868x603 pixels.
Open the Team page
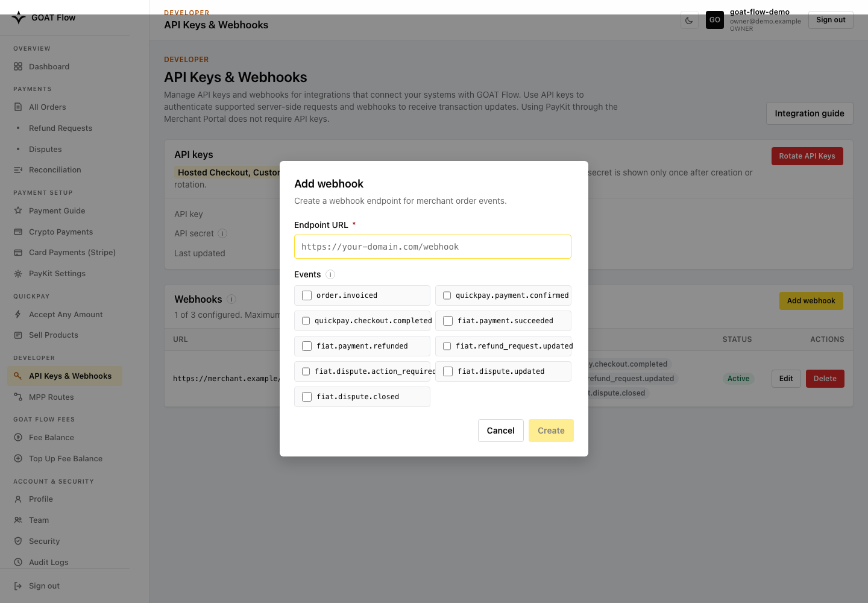pos(39,520)
